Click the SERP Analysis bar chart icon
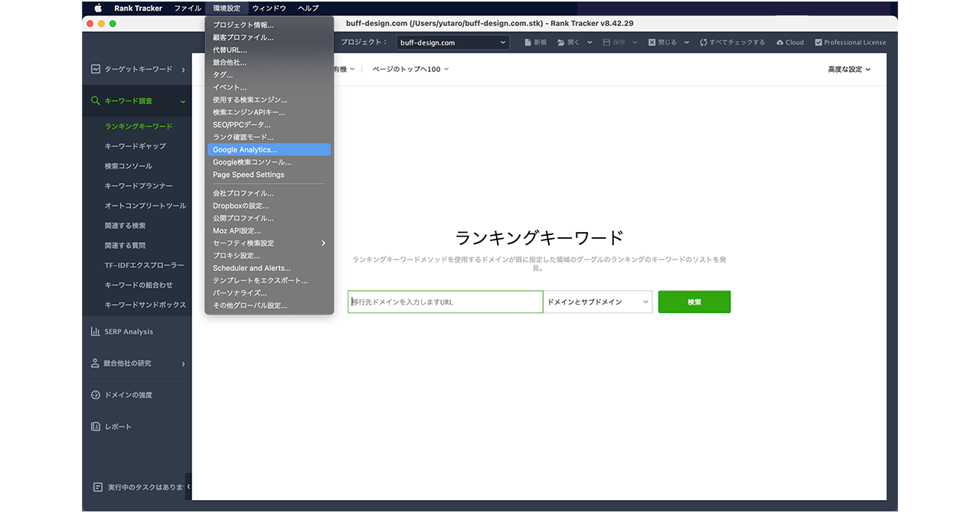The height and width of the screenshot is (513, 980). pos(96,332)
